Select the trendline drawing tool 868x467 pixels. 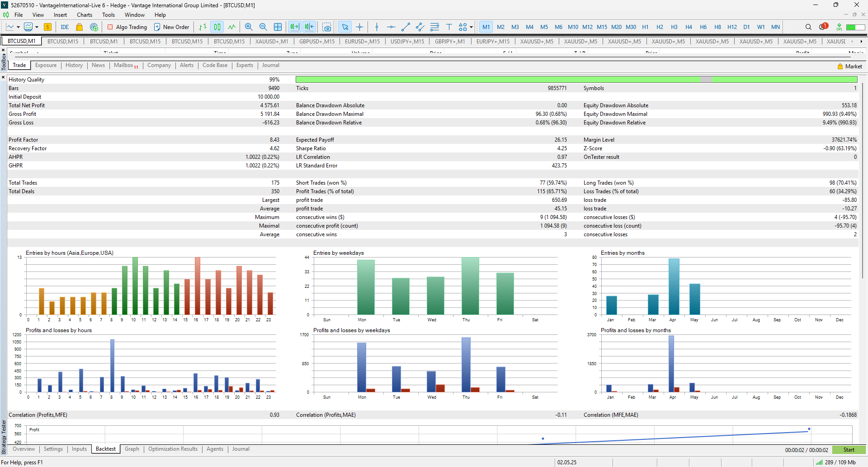click(406, 27)
